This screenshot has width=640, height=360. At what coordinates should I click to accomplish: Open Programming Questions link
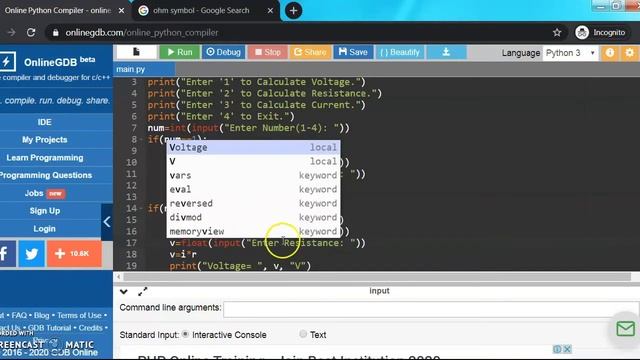[46, 175]
